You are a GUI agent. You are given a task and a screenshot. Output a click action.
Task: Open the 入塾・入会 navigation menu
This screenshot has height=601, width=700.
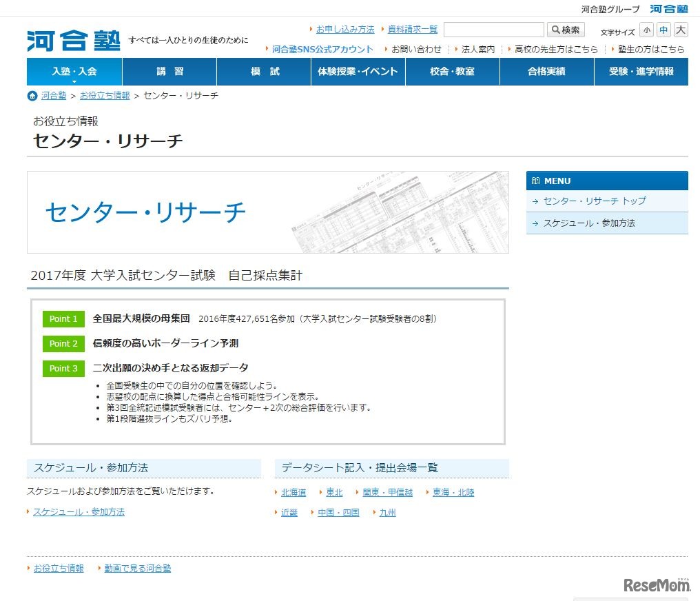point(74,72)
